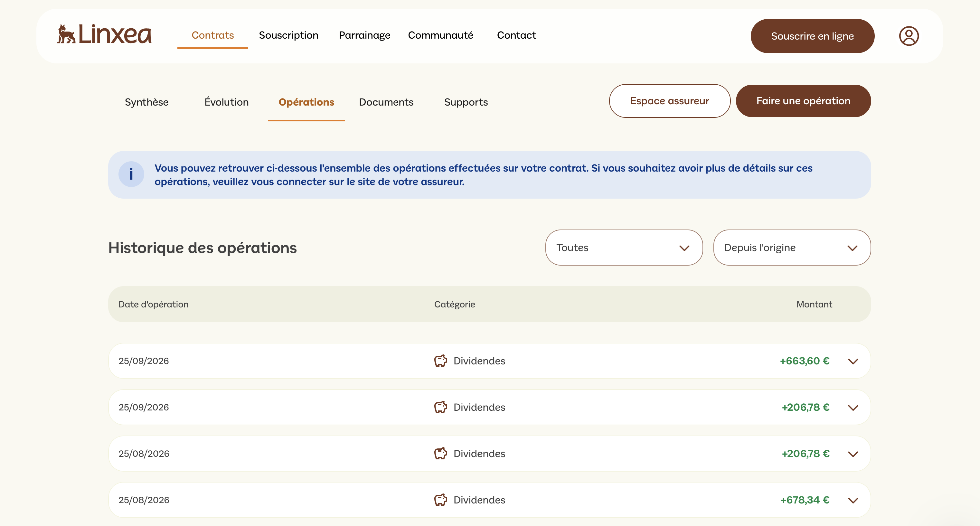This screenshot has height=526, width=980.
Task: Open the Souscription menu item
Action: [x=289, y=35]
